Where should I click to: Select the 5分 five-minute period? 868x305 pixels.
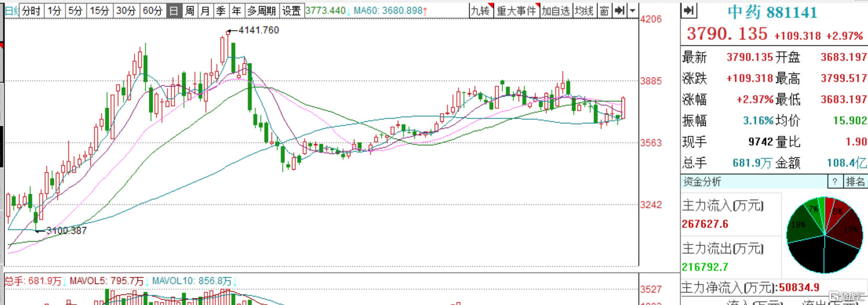pyautogui.click(x=76, y=11)
